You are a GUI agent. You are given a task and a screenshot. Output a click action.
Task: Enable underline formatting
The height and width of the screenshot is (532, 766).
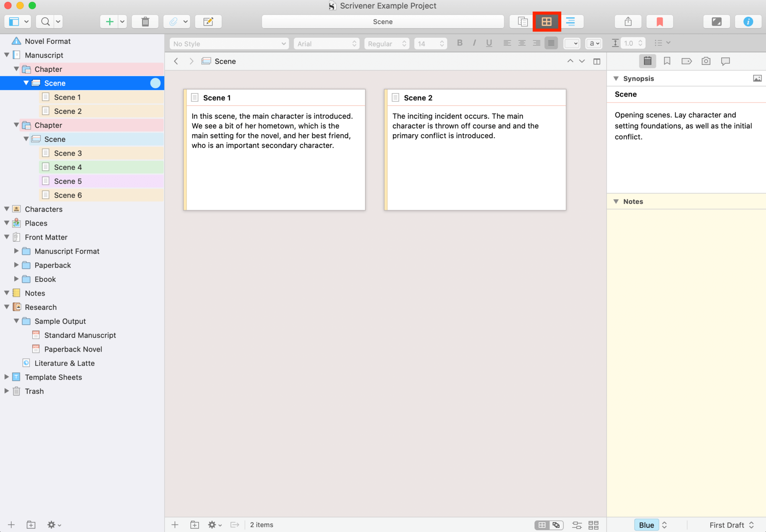point(488,43)
